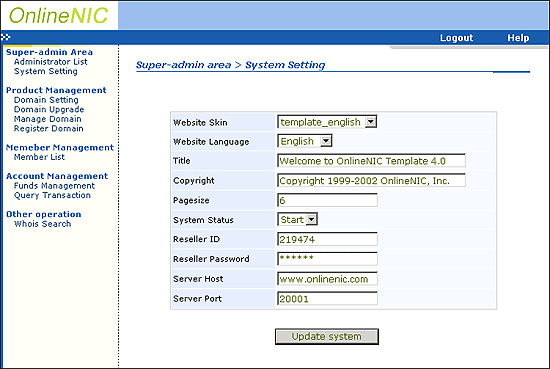This screenshot has height=369, width=550.
Task: Click the small dotted icon in blue bar
Action: [x=5, y=37]
